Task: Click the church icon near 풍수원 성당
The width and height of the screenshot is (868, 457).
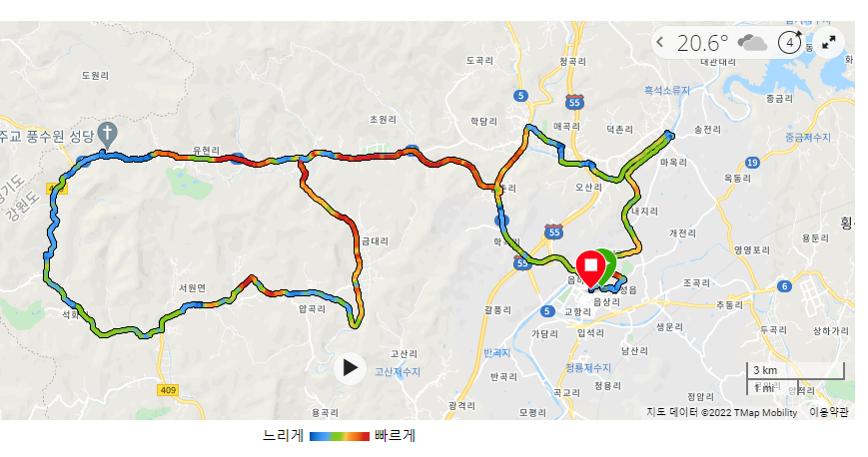Action: pos(108,135)
